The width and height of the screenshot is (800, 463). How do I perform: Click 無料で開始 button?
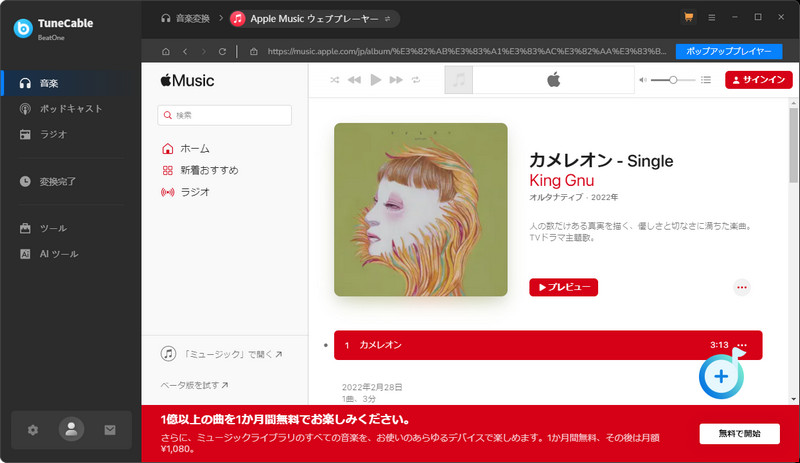tap(739, 433)
